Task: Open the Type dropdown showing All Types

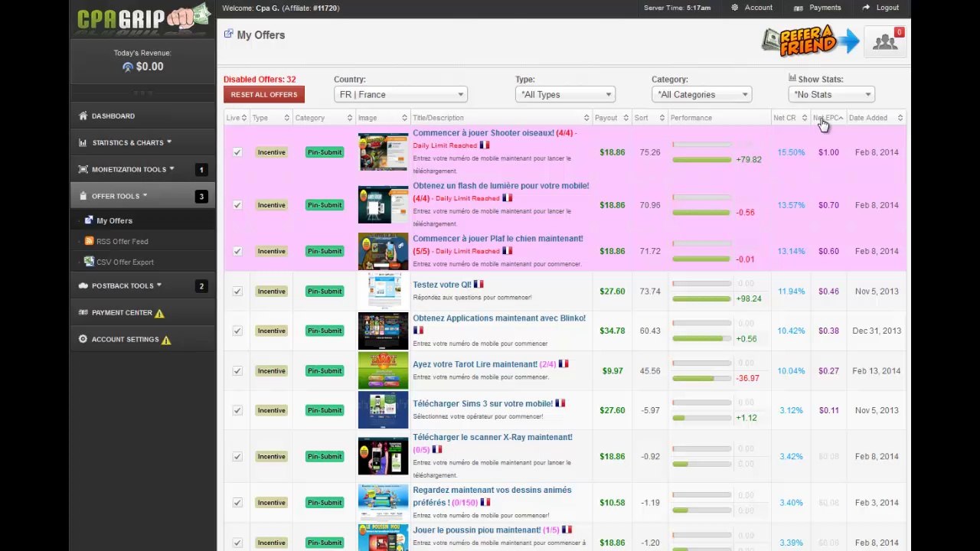Action: [565, 95]
